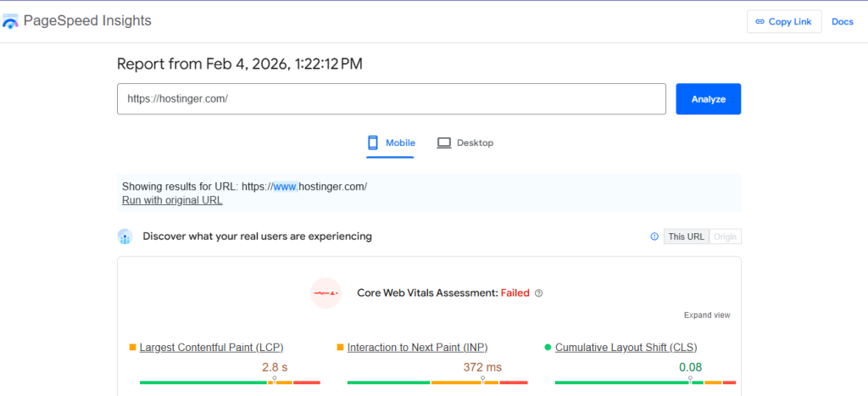Click the report date heading text
Screen dimensions: 868x396
(240, 64)
